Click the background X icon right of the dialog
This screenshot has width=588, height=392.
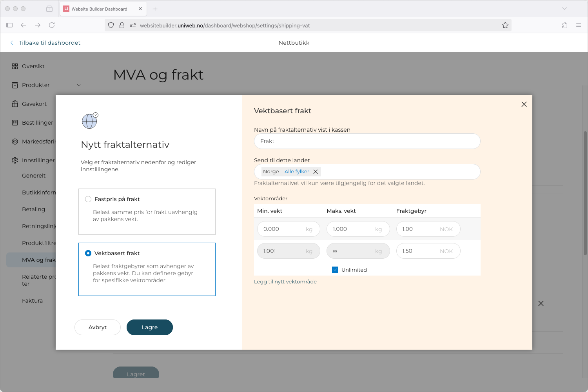[x=541, y=303]
